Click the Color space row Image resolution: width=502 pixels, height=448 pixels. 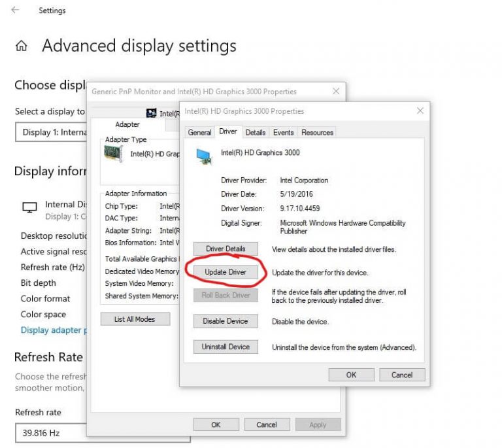pos(43,314)
